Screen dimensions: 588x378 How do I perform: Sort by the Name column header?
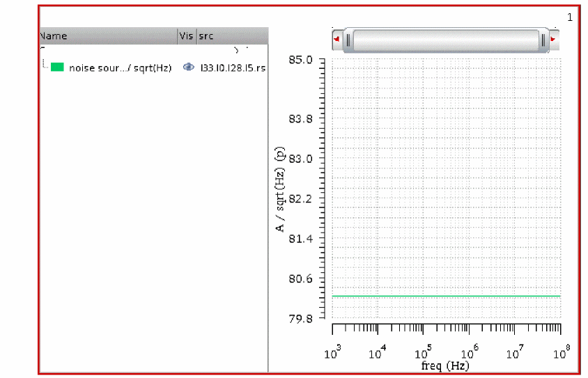pyautogui.click(x=109, y=36)
